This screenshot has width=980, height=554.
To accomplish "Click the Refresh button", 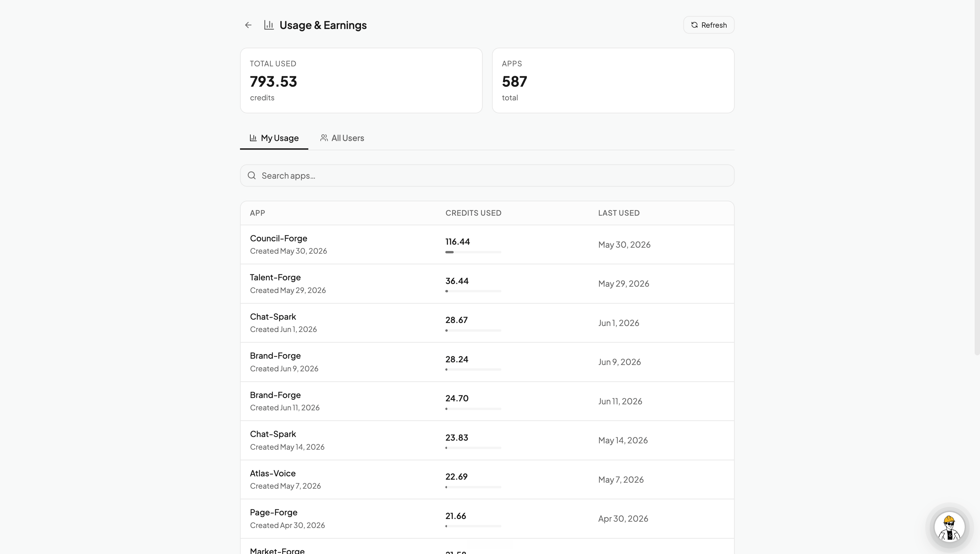I will point(709,25).
